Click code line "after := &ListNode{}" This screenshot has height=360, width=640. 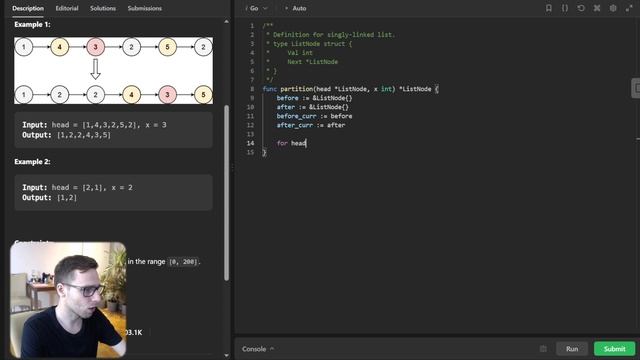[313, 107]
